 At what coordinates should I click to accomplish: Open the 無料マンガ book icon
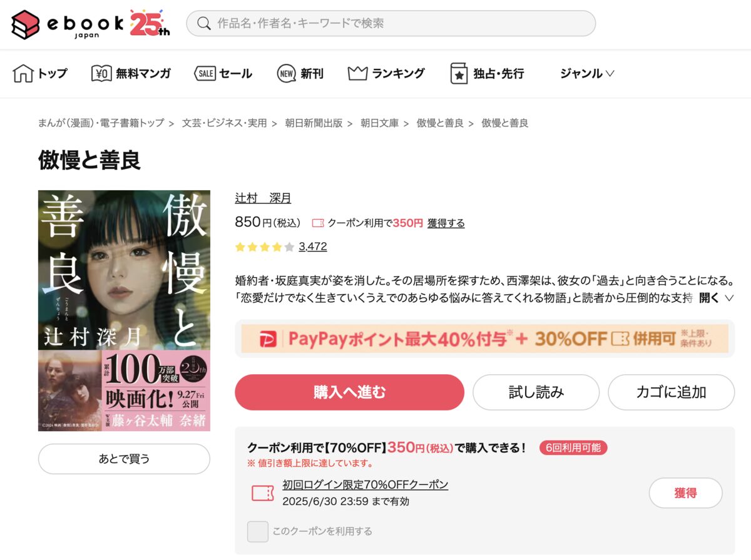click(x=101, y=73)
